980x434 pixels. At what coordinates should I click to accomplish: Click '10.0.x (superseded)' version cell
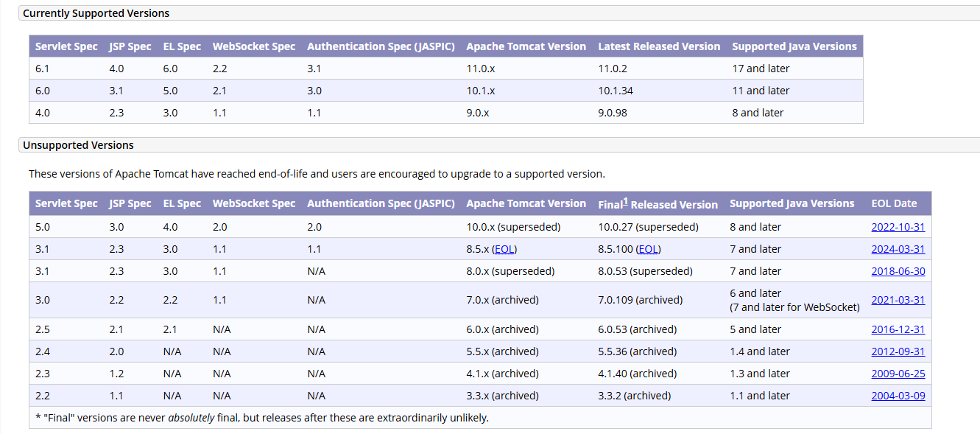pos(513,227)
